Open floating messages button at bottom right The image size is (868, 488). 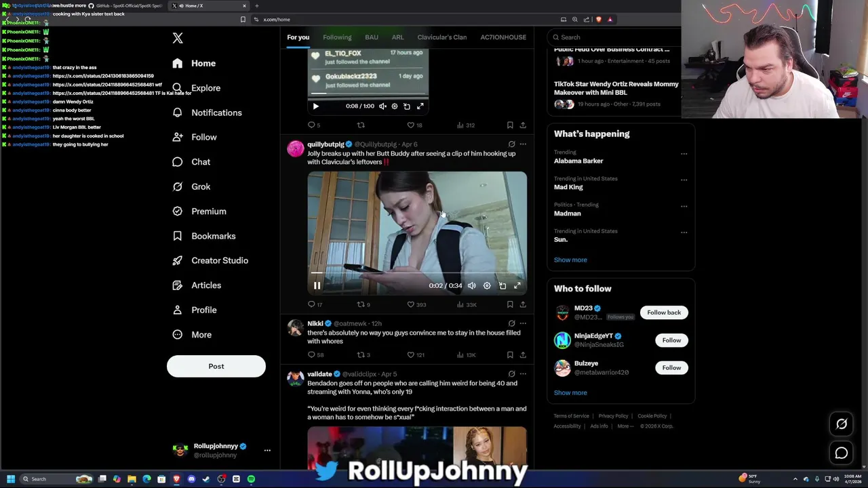tap(842, 453)
